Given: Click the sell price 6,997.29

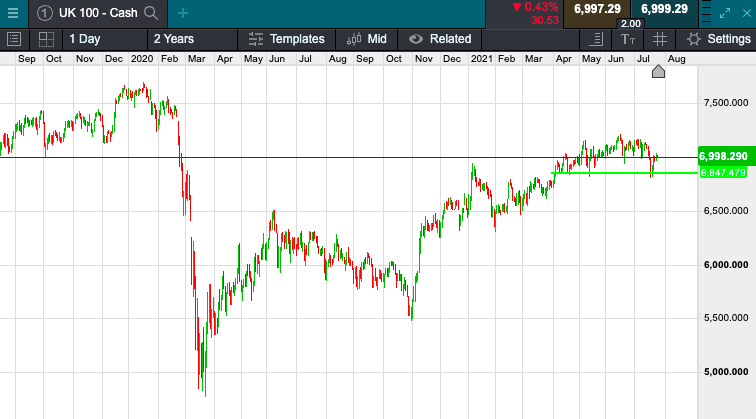Looking at the screenshot, I should [x=597, y=9].
